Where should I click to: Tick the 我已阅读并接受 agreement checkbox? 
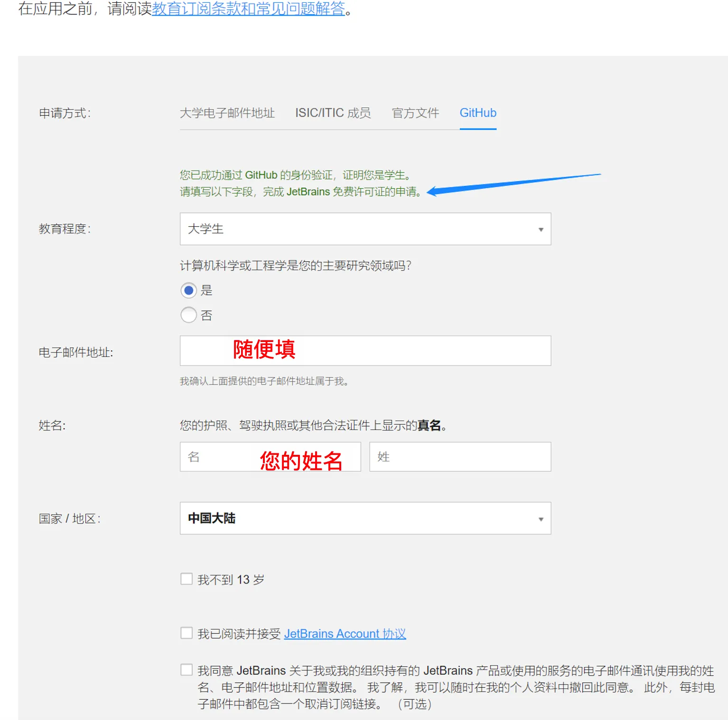(x=187, y=633)
